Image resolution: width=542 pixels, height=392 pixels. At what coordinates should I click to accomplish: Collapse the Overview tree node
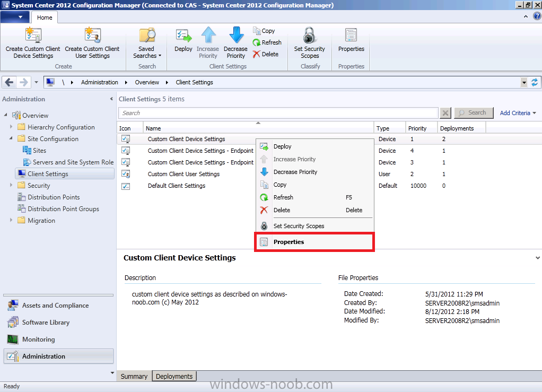click(5, 115)
